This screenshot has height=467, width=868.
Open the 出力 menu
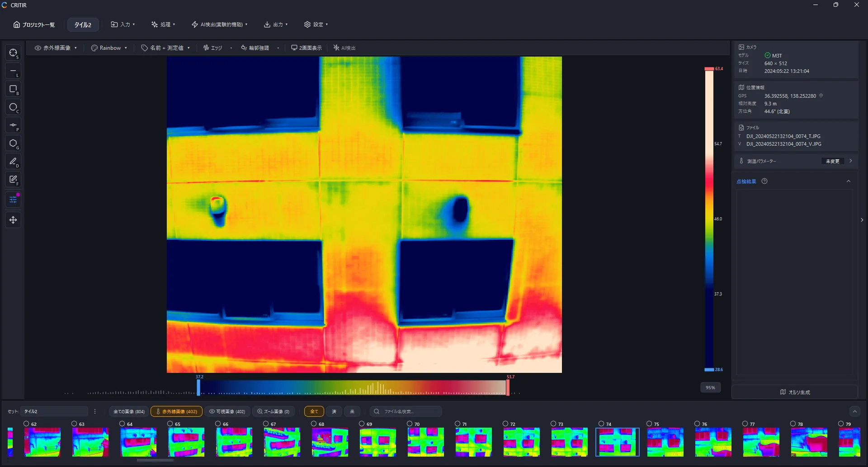coord(276,24)
